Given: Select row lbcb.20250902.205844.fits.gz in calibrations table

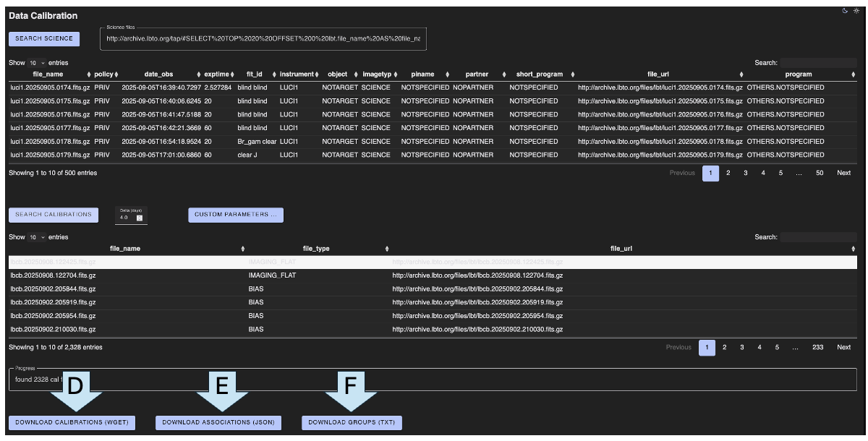Looking at the screenshot, I should coord(53,288).
